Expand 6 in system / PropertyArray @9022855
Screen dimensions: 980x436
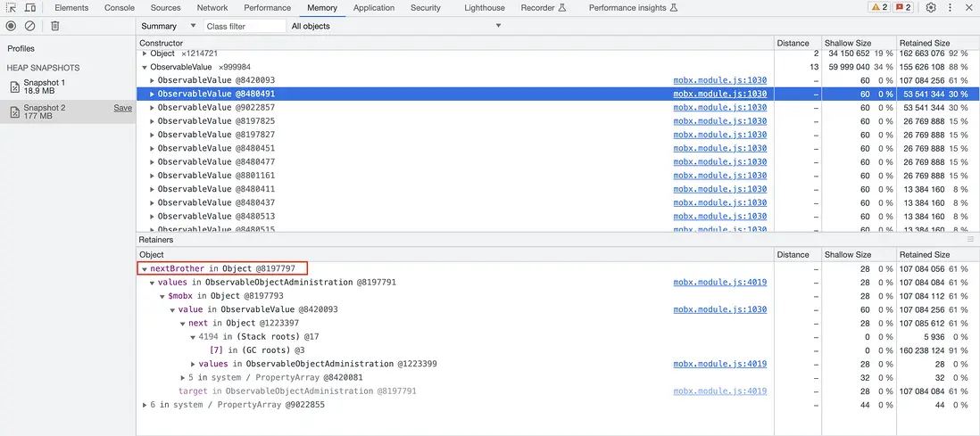(x=145, y=405)
